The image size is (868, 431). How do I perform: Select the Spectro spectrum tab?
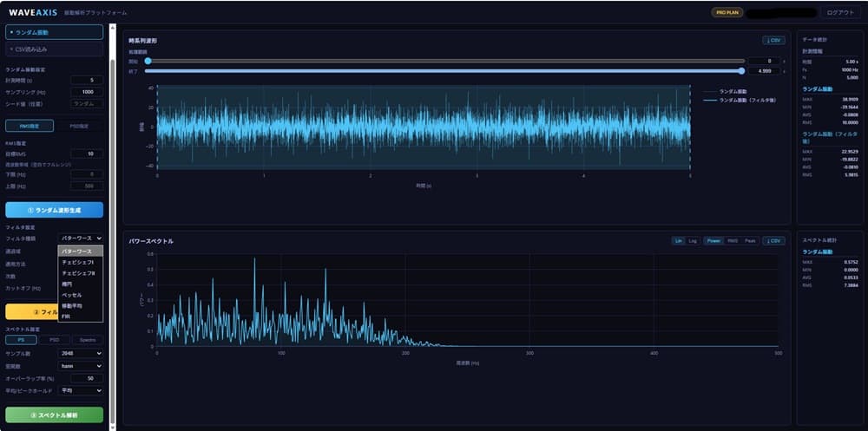(88, 340)
